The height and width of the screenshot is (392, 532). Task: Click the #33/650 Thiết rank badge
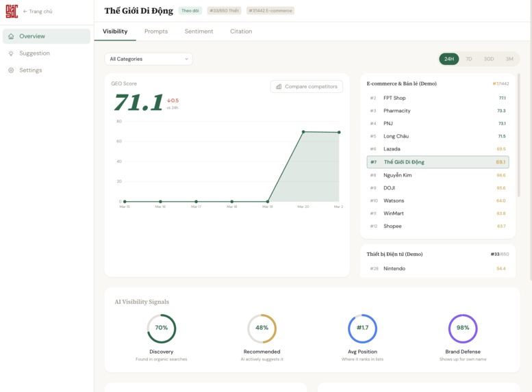click(x=225, y=11)
